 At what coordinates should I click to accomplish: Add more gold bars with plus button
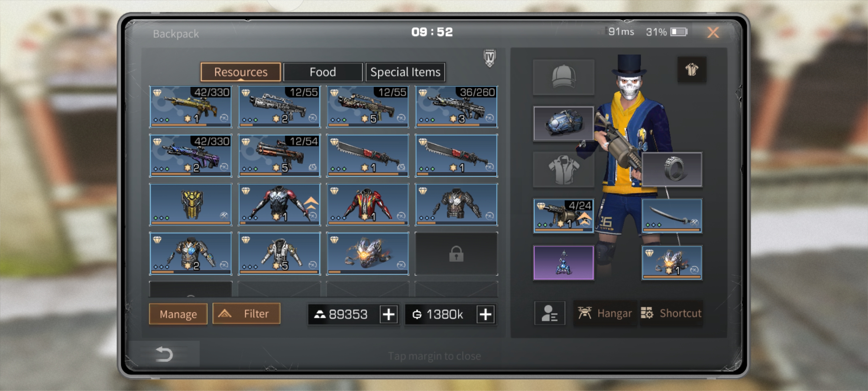point(389,314)
